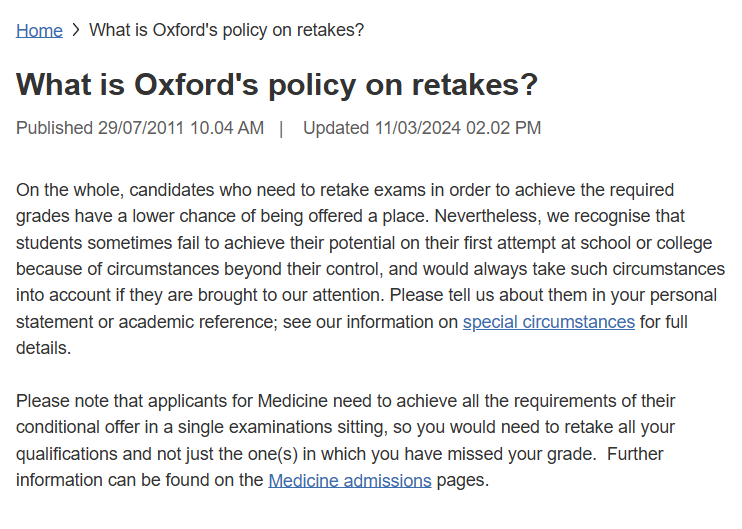Click the line beginning 'because of circumstances beyond'
Viewport: 742px width, 529px height.
coord(371,269)
